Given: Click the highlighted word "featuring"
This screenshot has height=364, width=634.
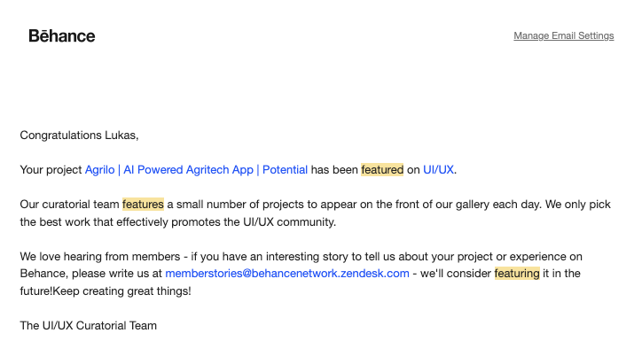Looking at the screenshot, I should tap(517, 274).
